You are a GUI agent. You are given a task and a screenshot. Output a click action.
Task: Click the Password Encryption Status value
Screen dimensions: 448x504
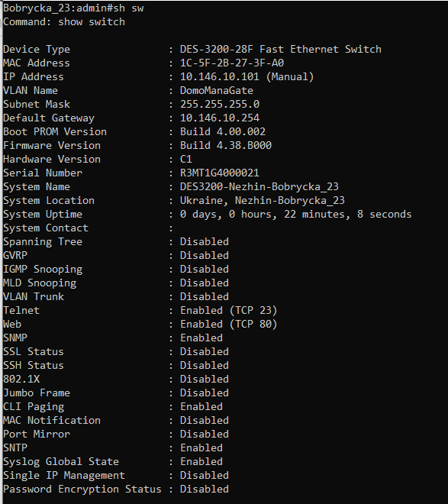(x=205, y=489)
